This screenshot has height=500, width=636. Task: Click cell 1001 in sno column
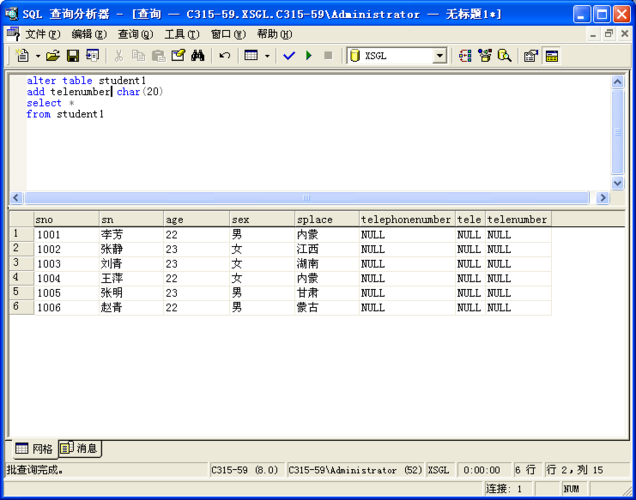coord(66,234)
